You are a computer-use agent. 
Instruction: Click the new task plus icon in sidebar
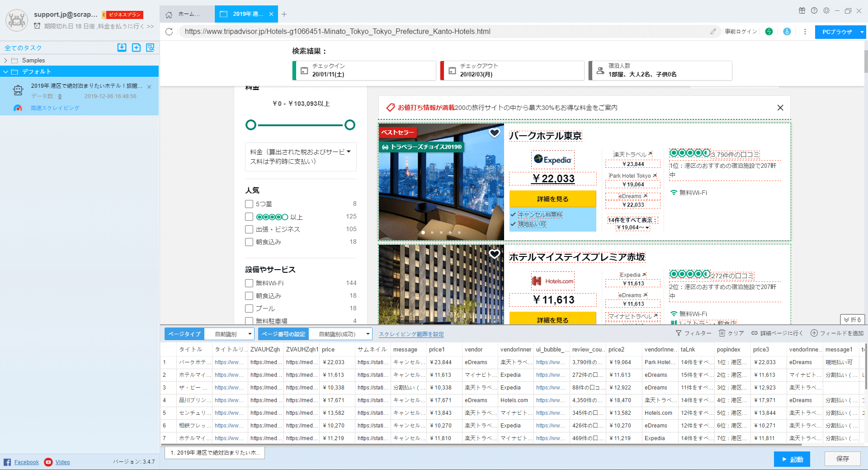[136, 47]
